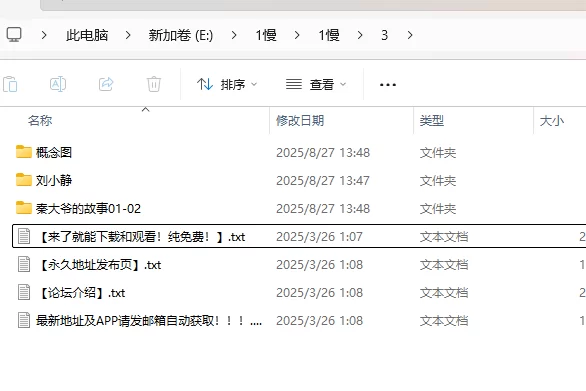This screenshot has width=586, height=391.
Task: Click the computer monitor icon in address bar
Action: 14,35
